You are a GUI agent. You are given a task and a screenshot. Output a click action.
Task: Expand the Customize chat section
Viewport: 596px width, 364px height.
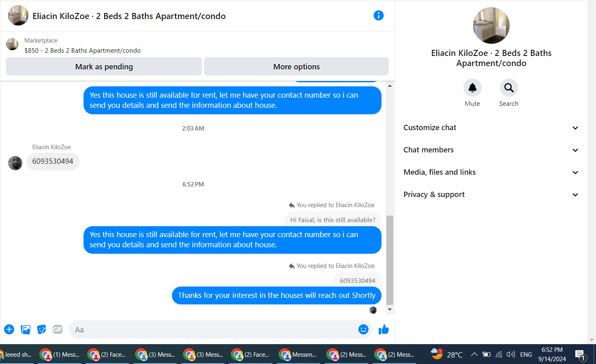[x=491, y=128]
